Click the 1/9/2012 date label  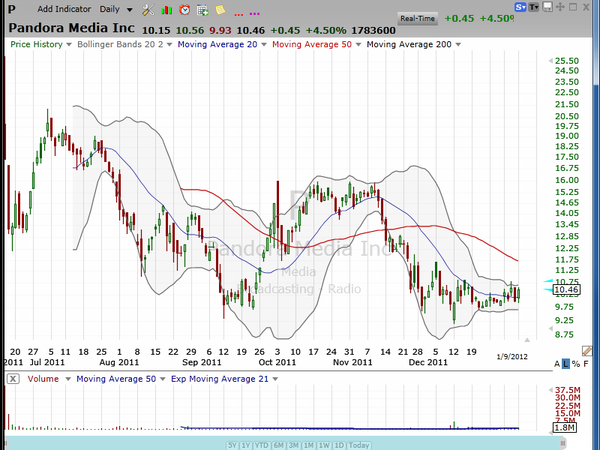(x=512, y=357)
